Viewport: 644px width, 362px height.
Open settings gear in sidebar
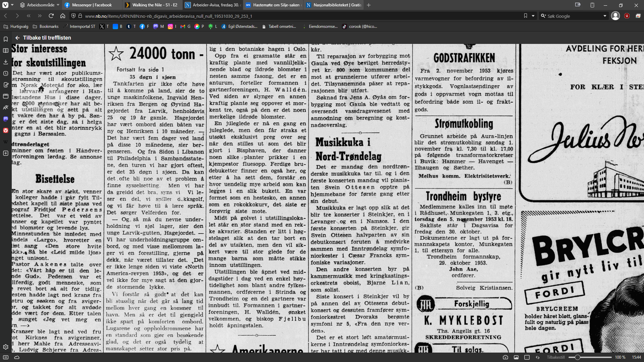(x=6, y=347)
